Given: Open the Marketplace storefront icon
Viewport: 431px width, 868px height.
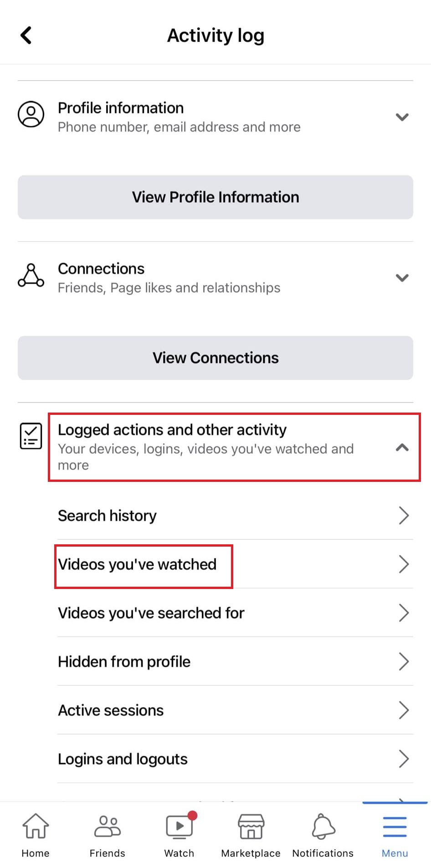Looking at the screenshot, I should click(251, 826).
